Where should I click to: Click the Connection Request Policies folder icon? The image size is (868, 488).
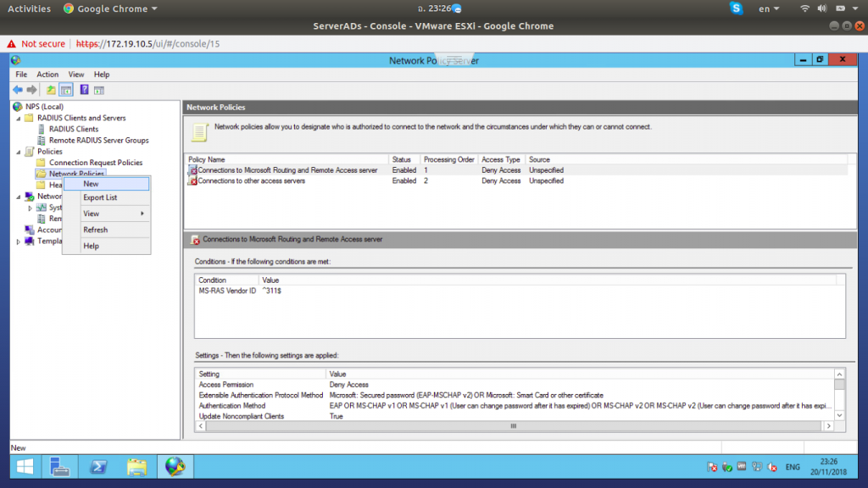41,163
